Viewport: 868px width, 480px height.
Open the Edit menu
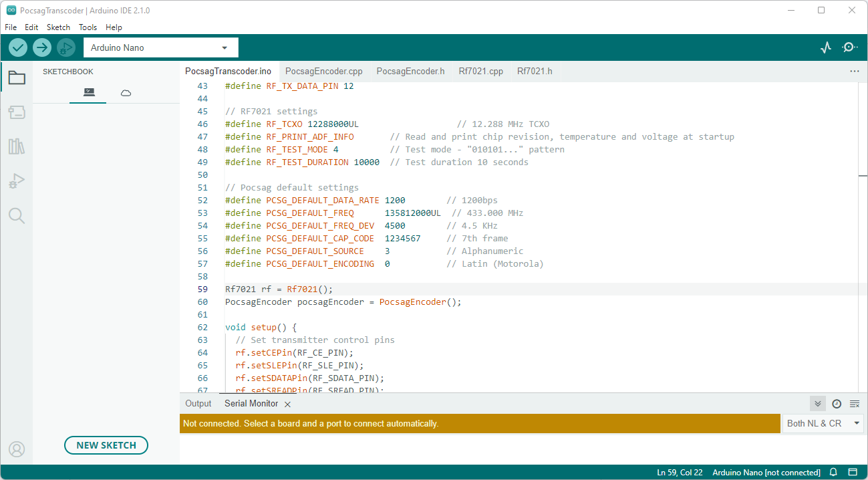click(31, 27)
